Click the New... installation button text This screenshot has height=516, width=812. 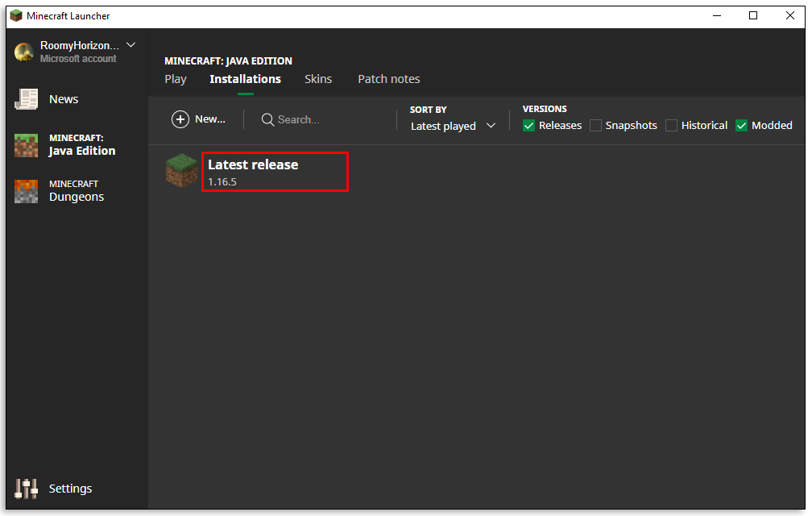point(209,119)
